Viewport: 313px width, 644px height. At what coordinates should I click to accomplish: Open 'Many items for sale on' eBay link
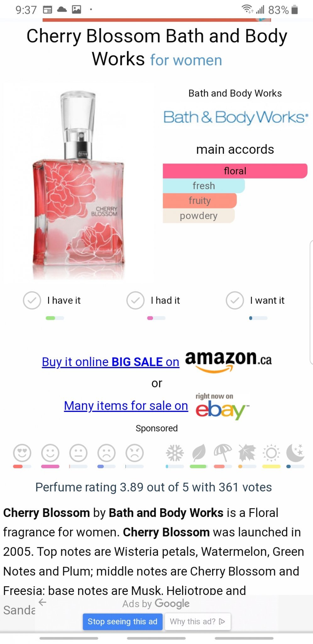[126, 406]
